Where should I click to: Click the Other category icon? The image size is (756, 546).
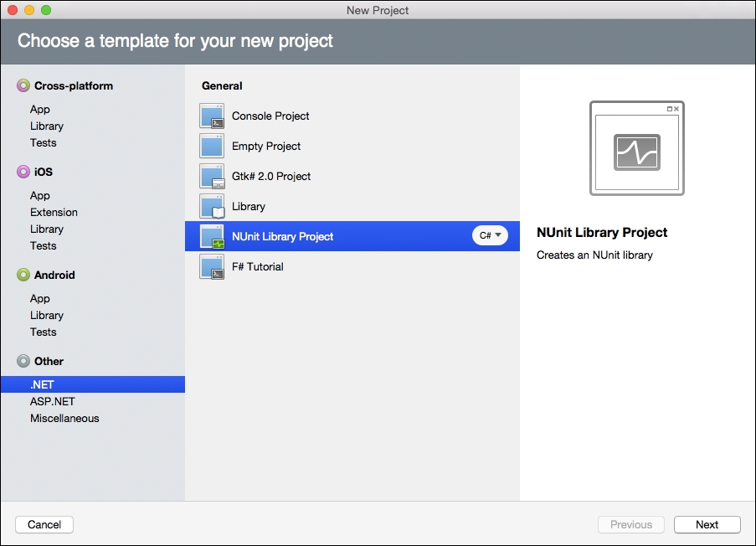tap(23, 361)
